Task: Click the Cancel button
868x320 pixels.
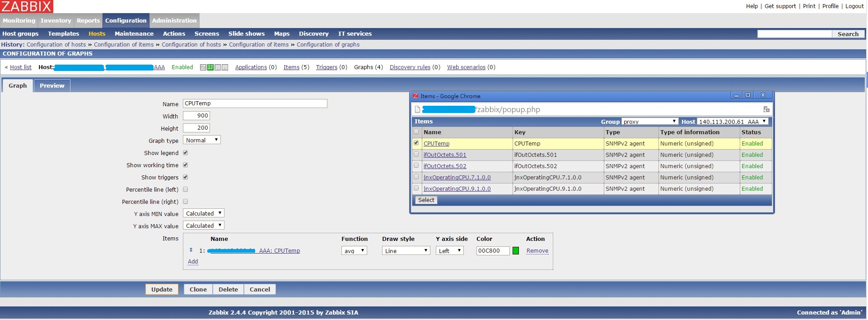Action: click(x=260, y=290)
